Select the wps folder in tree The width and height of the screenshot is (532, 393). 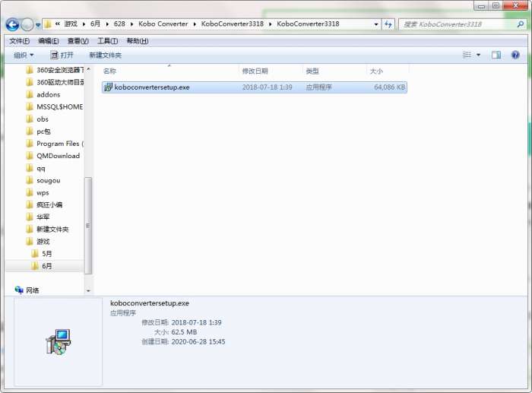point(38,193)
